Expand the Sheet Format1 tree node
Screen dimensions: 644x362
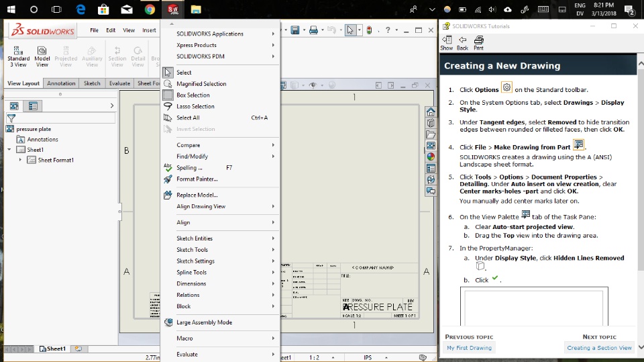tap(21, 160)
